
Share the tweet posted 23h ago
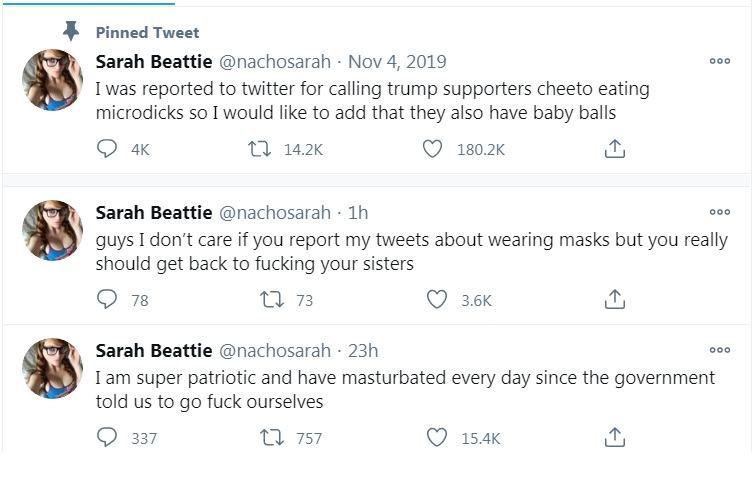pyautogui.click(x=615, y=437)
